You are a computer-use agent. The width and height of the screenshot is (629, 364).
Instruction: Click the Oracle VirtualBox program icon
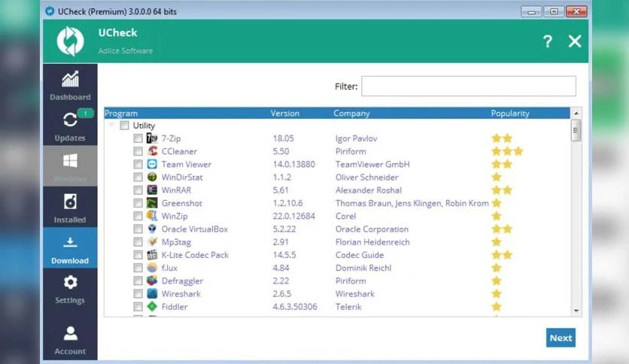point(152,229)
